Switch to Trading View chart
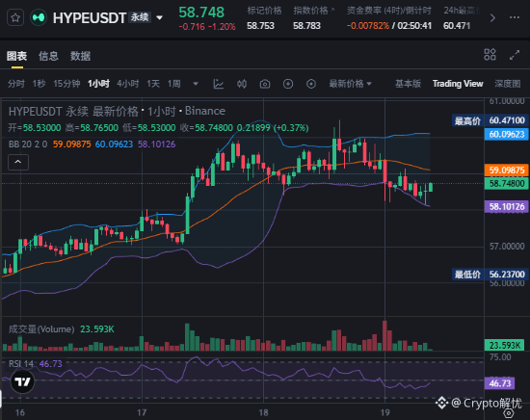Image resolution: width=530 pixels, height=420 pixels. (x=458, y=84)
